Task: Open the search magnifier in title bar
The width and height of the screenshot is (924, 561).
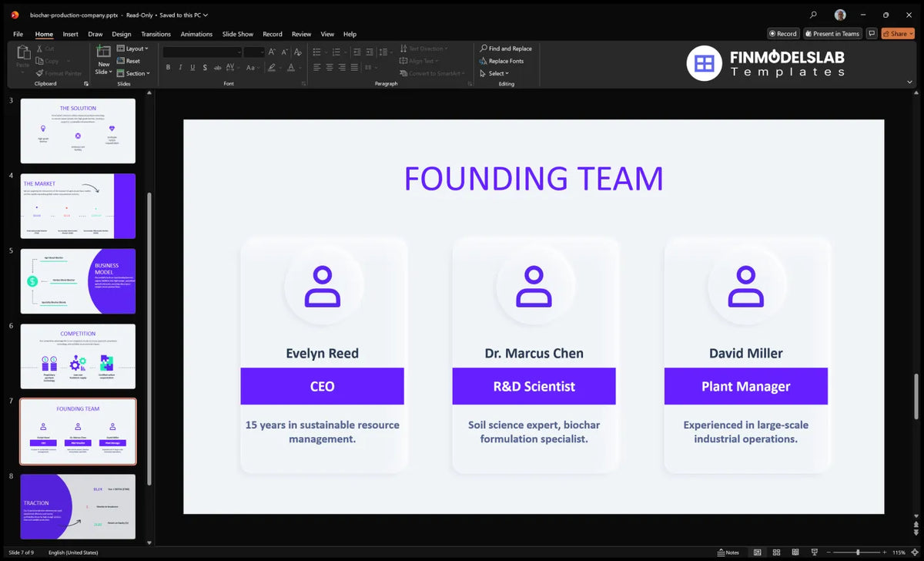Action: pyautogui.click(x=813, y=15)
